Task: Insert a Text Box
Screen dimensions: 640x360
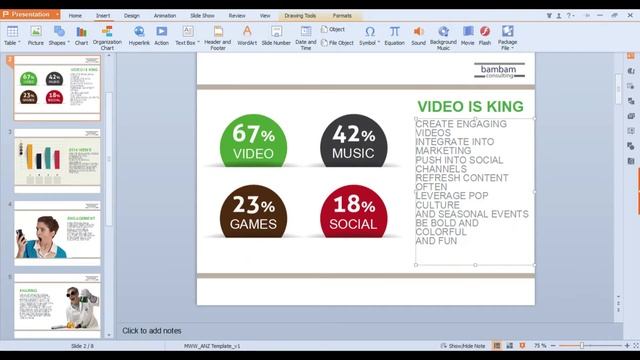Action: [x=187, y=35]
